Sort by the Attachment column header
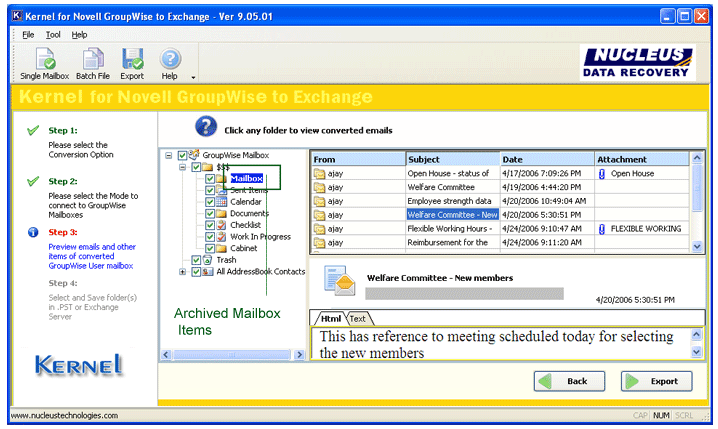718x429 pixels. tap(642, 159)
